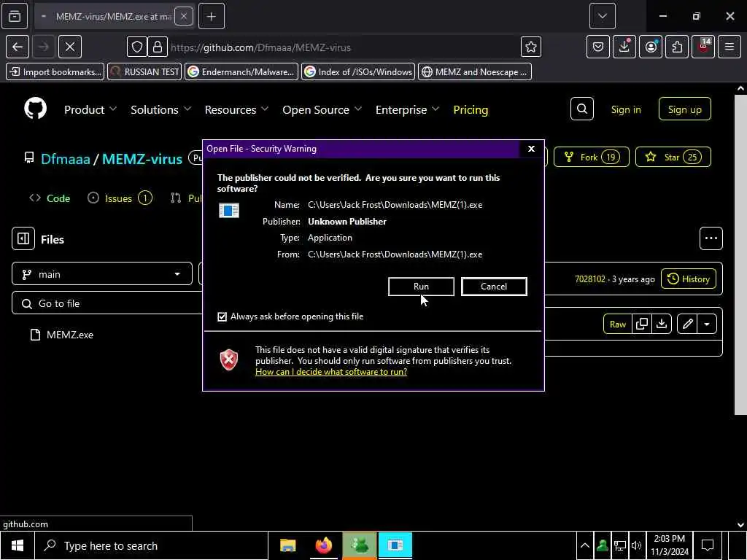Viewport: 747px width, 560px height.
Task: Click the taskbar search box
Action: pos(152,545)
